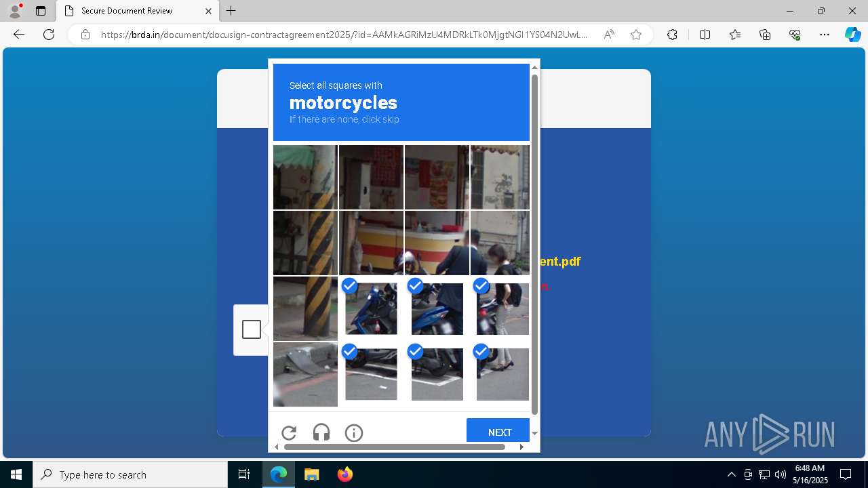The height and width of the screenshot is (488, 868).
Task: Open the captcha info help icon
Action: click(x=354, y=433)
